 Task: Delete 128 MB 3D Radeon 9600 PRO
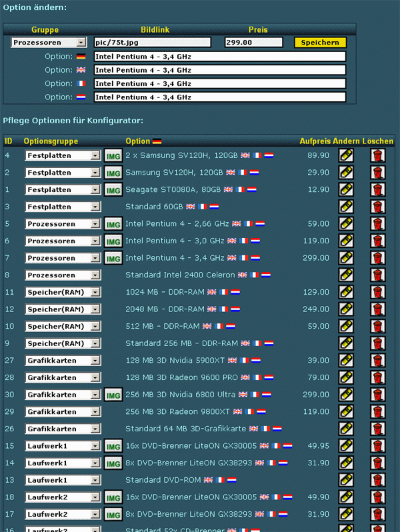(x=377, y=377)
